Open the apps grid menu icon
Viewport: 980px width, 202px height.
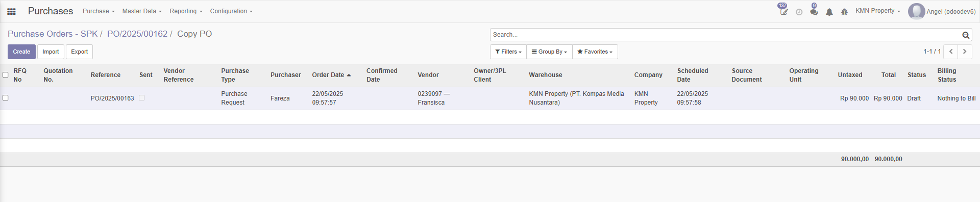pos(11,11)
